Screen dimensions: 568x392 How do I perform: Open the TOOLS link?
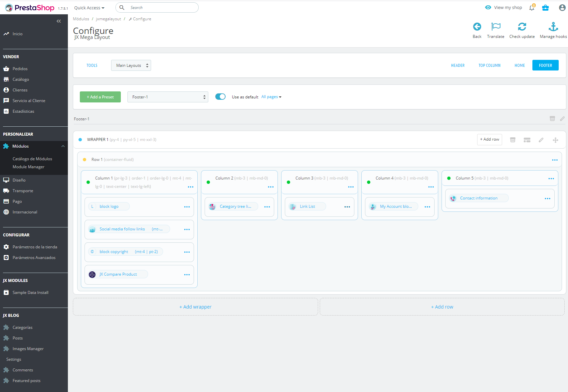(x=92, y=65)
